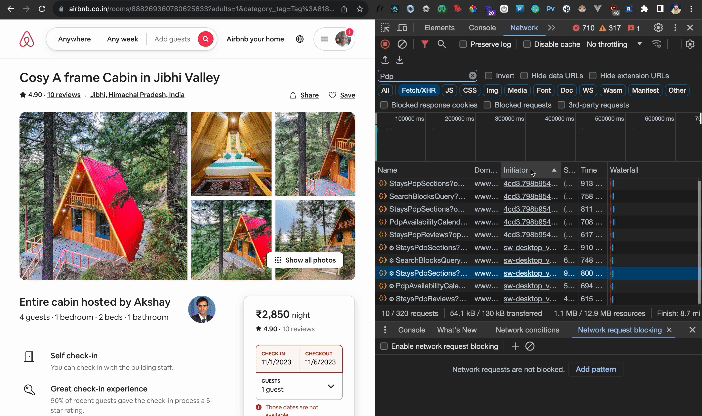The image size is (702, 416).
Task: Toggle the device toolbar icon
Action: point(402,28)
